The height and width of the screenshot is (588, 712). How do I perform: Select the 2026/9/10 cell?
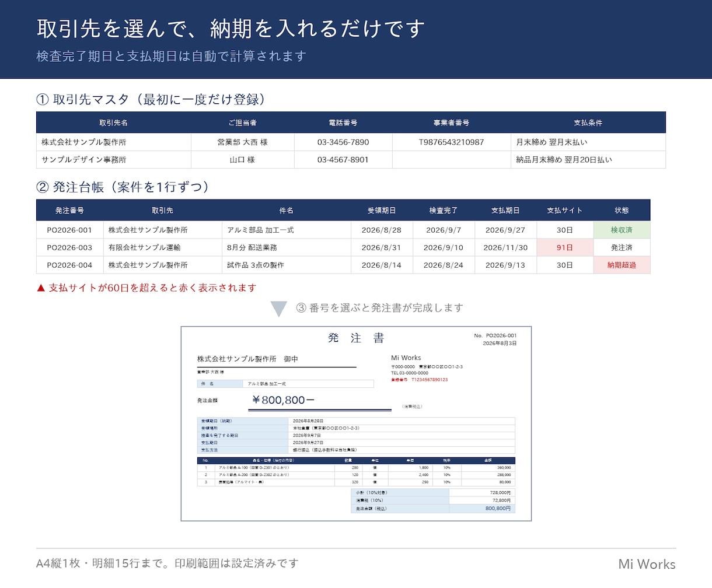444,247
